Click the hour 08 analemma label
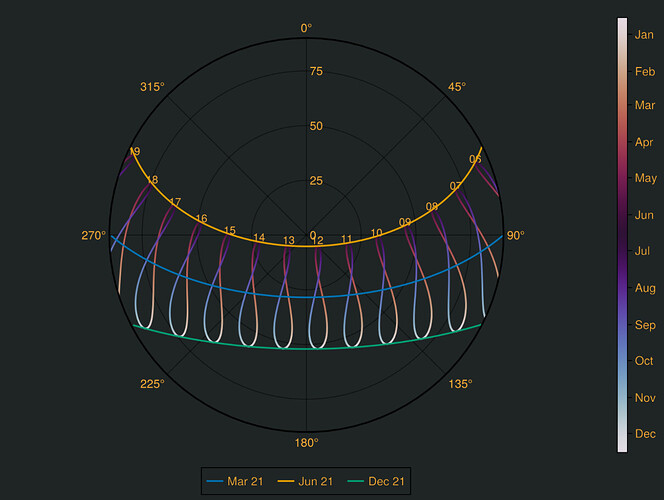664x500 pixels. click(x=432, y=207)
